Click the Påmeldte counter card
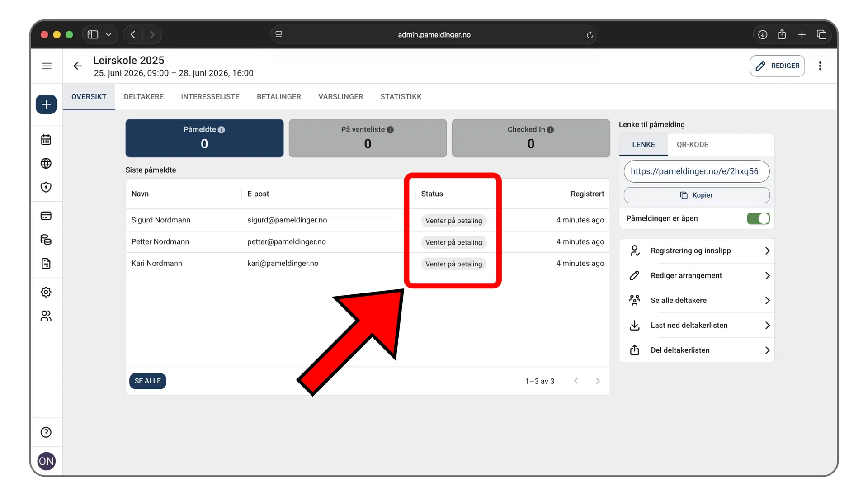868x501 pixels. [x=204, y=138]
